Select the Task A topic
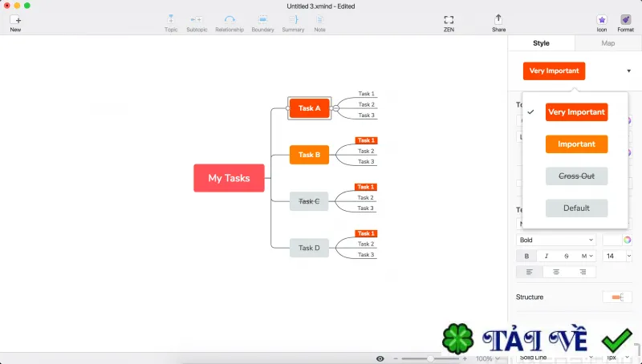Image resolution: width=642 pixels, height=364 pixels. pyautogui.click(x=309, y=108)
